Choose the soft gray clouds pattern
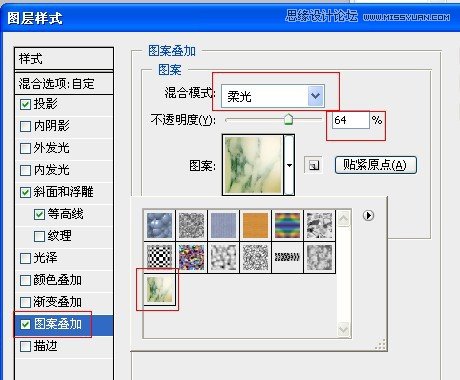Viewport: 460px width, 380px height. [x=223, y=257]
